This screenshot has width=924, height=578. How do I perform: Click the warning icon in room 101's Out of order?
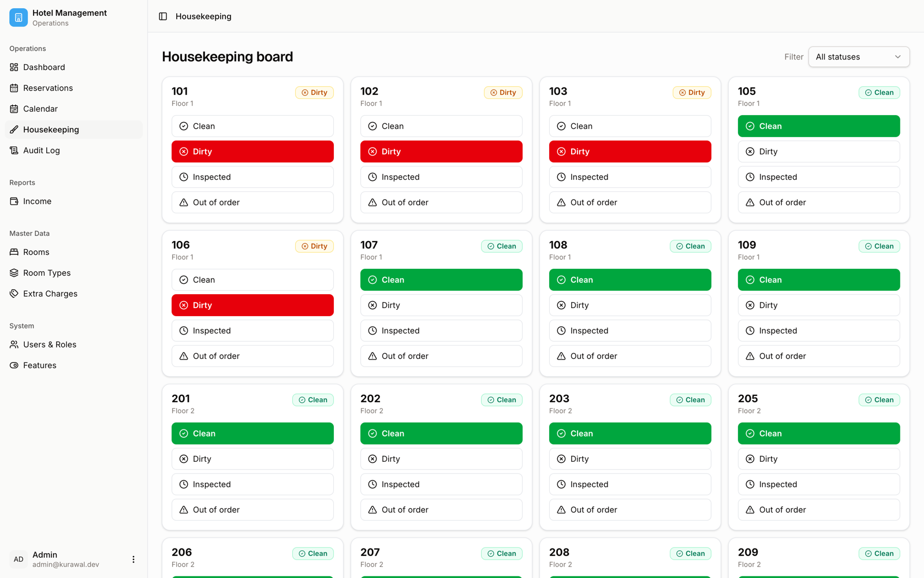tap(184, 202)
